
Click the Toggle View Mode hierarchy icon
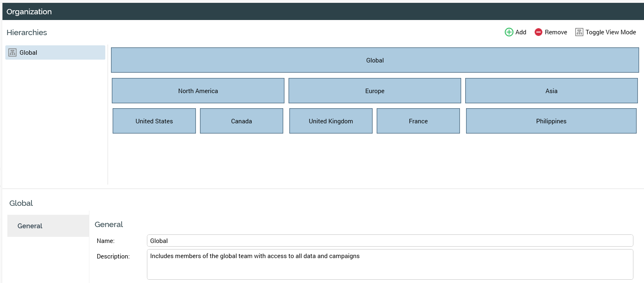(579, 32)
